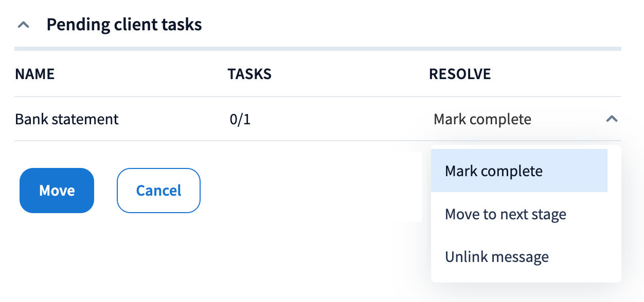Select Unlink message from the list

coord(496,256)
